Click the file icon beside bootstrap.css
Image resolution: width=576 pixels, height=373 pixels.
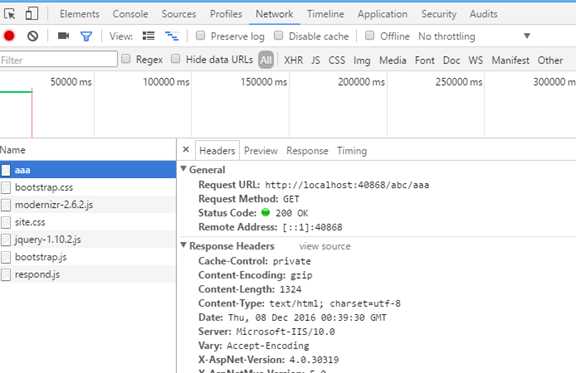6,187
